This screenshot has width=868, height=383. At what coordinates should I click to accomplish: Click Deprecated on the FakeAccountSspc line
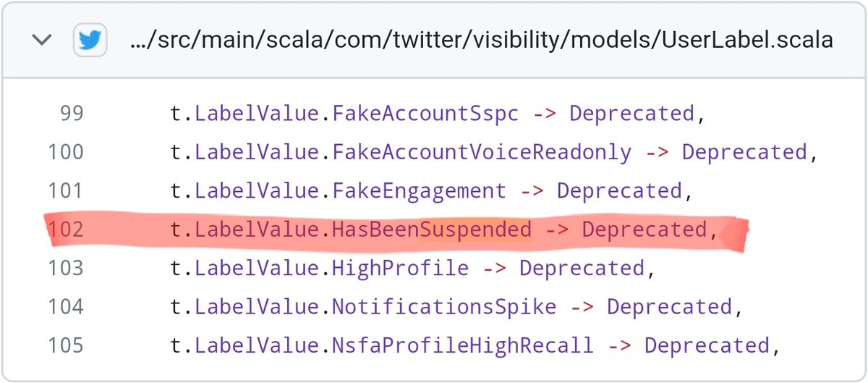coord(631,114)
